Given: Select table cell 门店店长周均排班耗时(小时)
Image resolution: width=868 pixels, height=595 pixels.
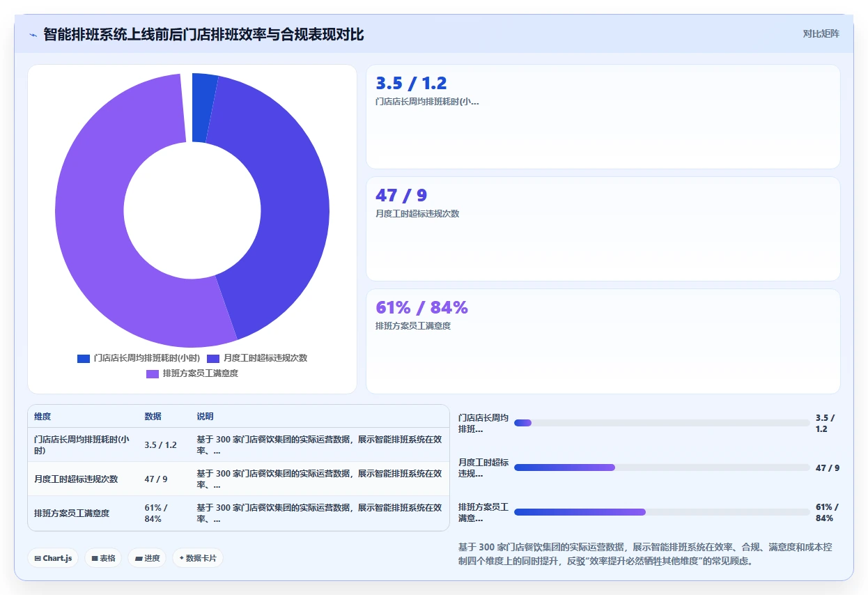Looking at the screenshot, I should [83, 445].
